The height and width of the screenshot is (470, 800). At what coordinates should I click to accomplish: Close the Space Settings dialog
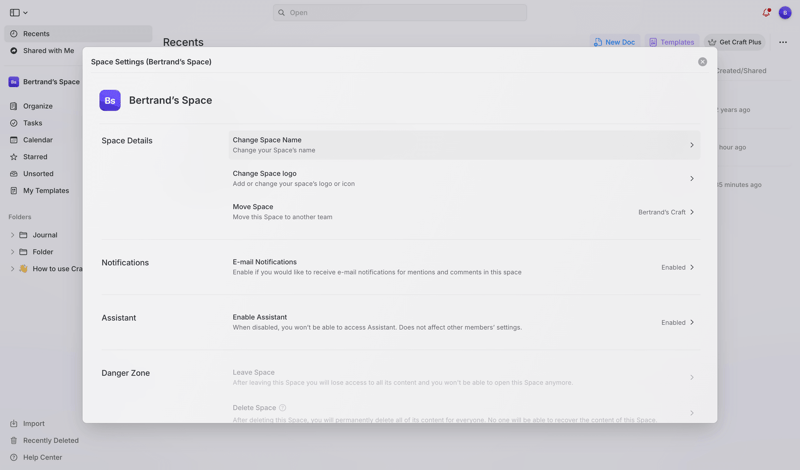pyautogui.click(x=702, y=62)
